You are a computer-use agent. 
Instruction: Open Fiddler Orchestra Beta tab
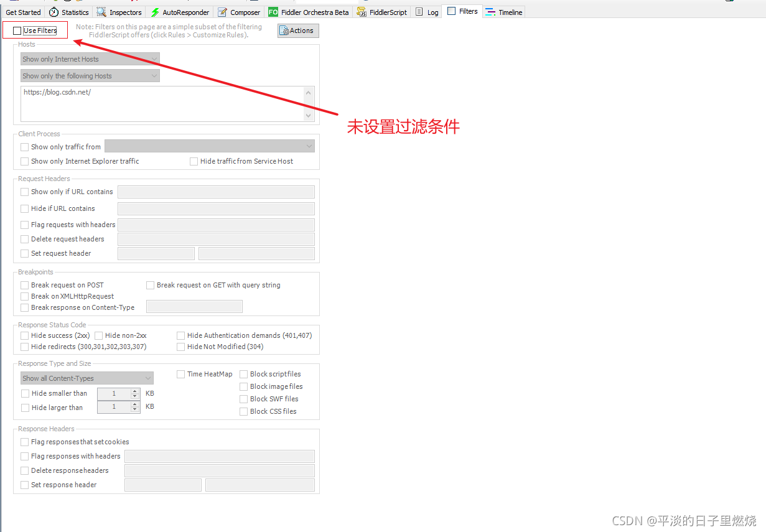[x=308, y=12]
